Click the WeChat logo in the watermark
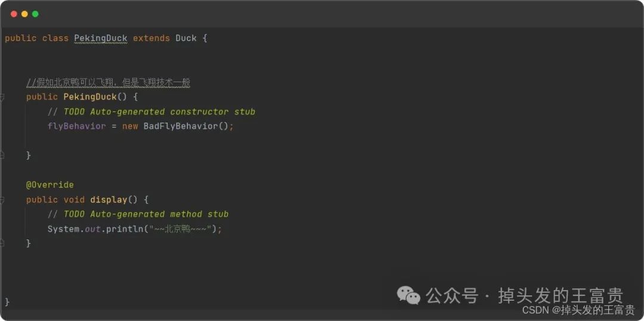The image size is (644, 321). 408,295
